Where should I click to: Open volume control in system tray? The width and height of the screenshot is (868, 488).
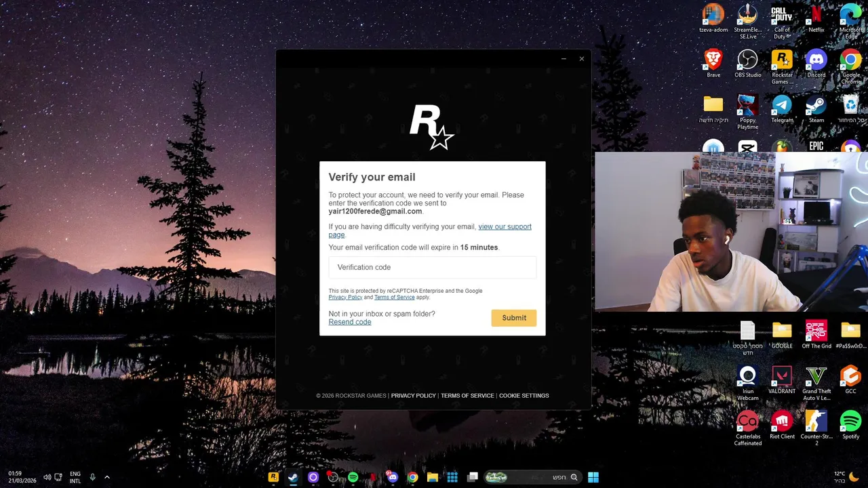tap(47, 477)
